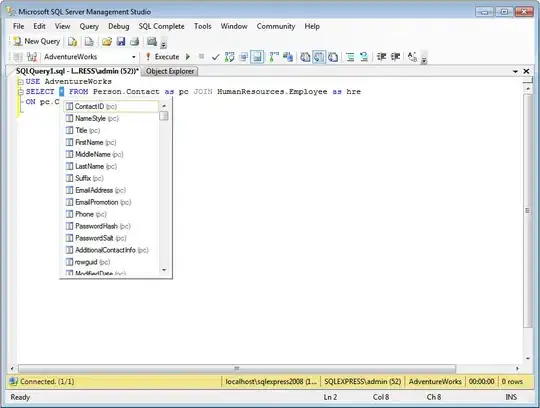Click the green Debug play arrow
540x408 pixels.
[188, 57]
